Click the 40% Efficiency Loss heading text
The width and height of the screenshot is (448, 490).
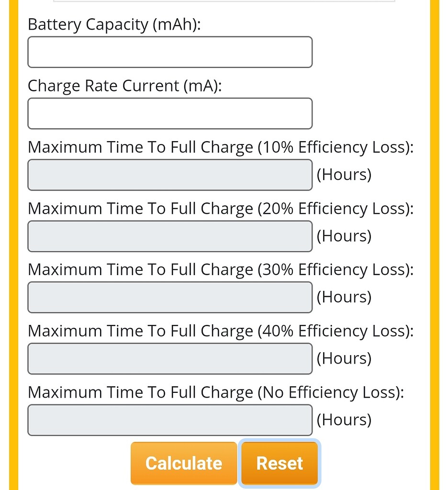pos(220,331)
